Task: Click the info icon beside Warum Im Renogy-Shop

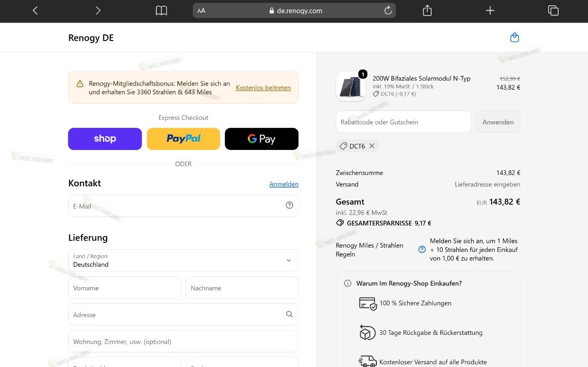Action: [348, 284]
